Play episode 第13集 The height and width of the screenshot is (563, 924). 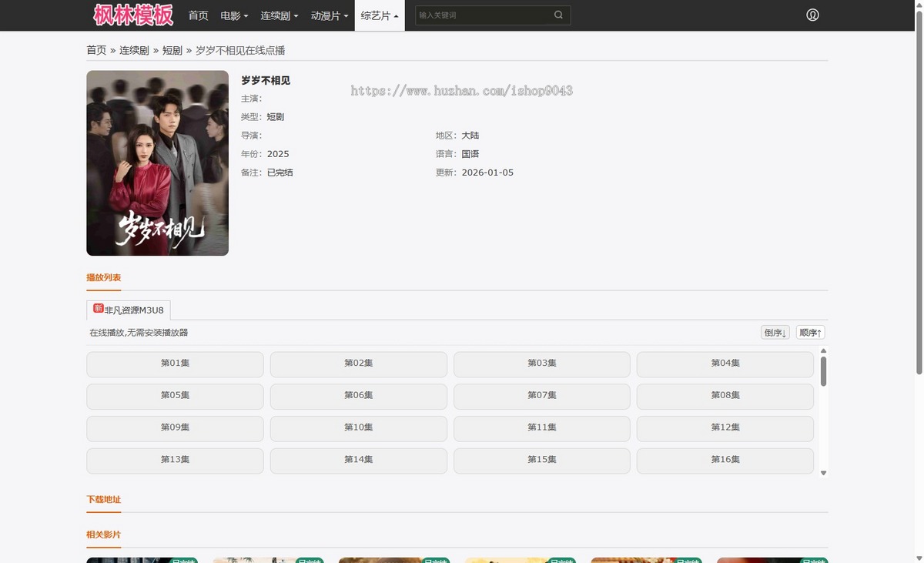pyautogui.click(x=175, y=461)
